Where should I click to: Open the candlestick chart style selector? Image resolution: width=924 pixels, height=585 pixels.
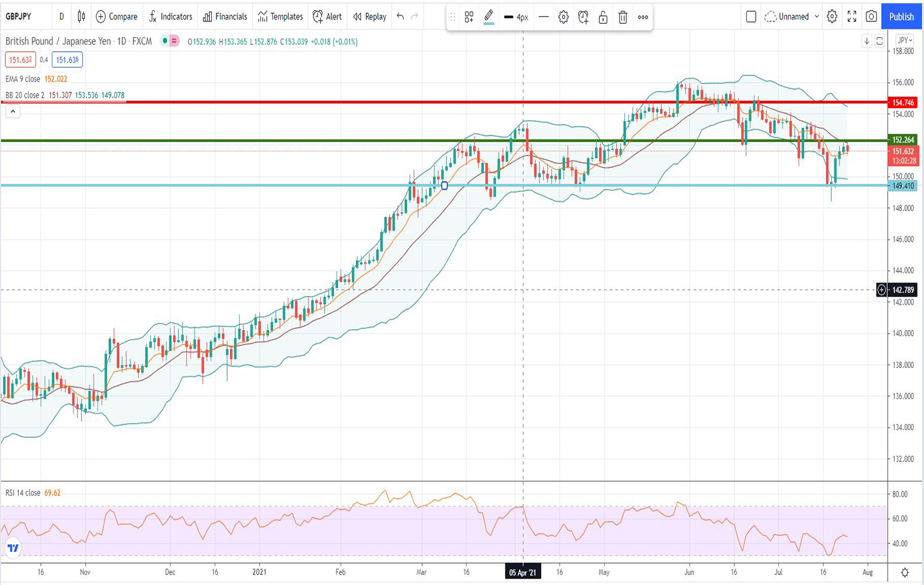pyautogui.click(x=81, y=17)
